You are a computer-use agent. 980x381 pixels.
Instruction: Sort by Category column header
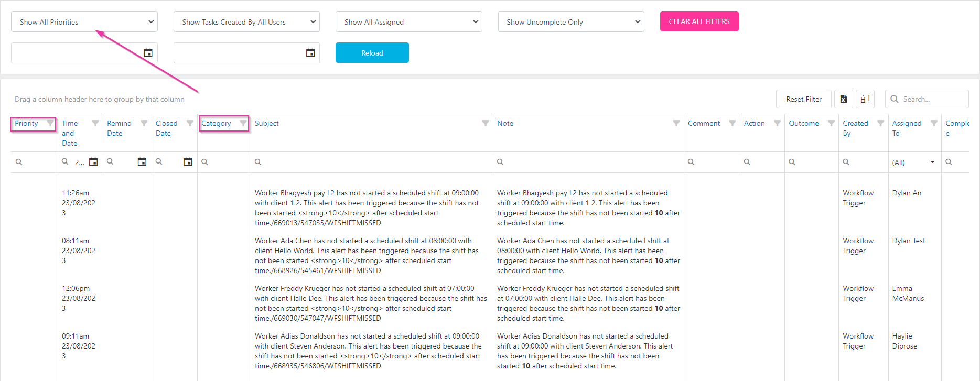216,123
